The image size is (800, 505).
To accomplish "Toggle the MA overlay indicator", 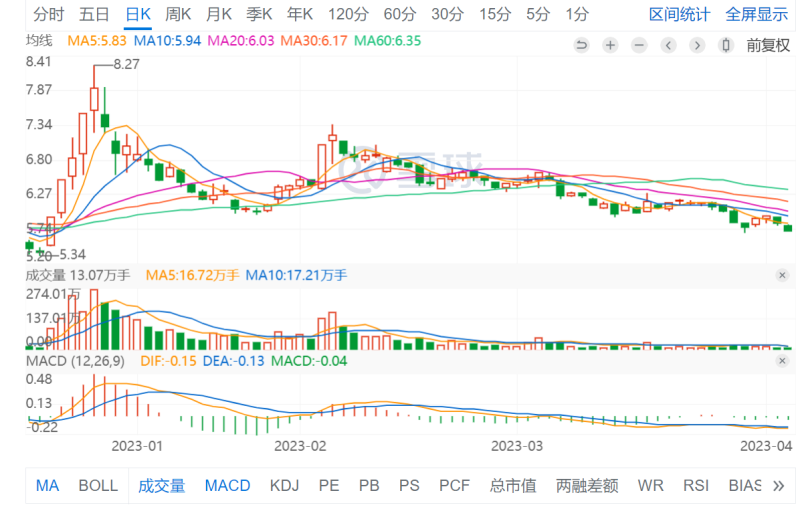I will (x=47, y=486).
